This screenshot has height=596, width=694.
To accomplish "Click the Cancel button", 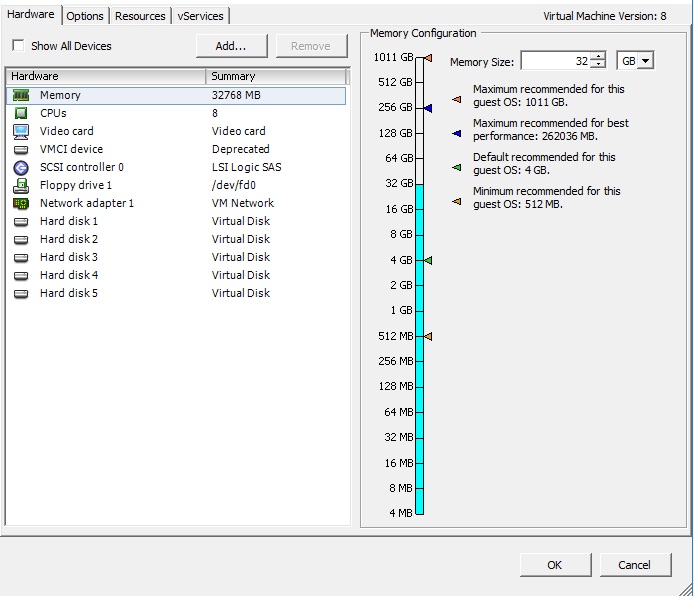I will pyautogui.click(x=635, y=565).
